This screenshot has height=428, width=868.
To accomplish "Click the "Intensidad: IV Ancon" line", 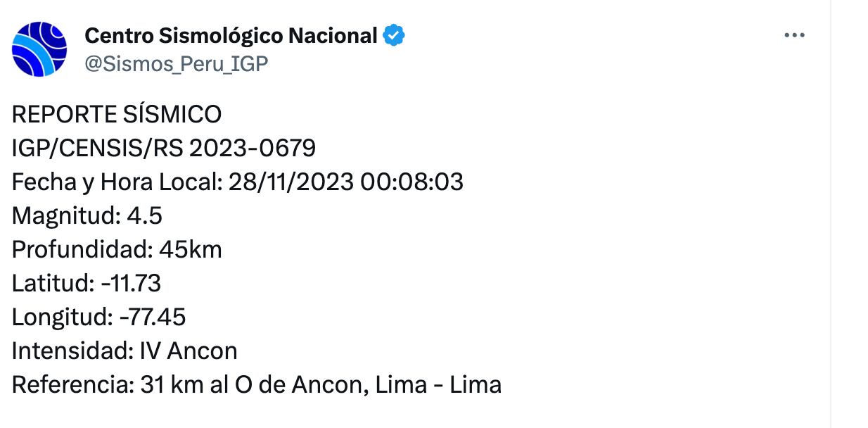I will tap(125, 351).
